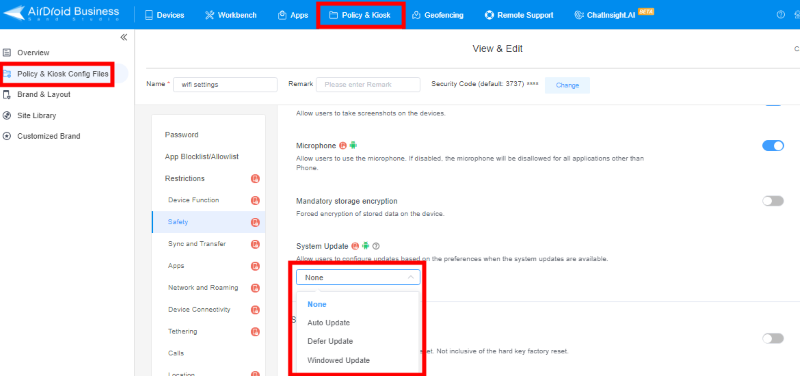Collapse the left sidebar with double chevron
Viewport: 800px width, 376px height.
[x=123, y=37]
